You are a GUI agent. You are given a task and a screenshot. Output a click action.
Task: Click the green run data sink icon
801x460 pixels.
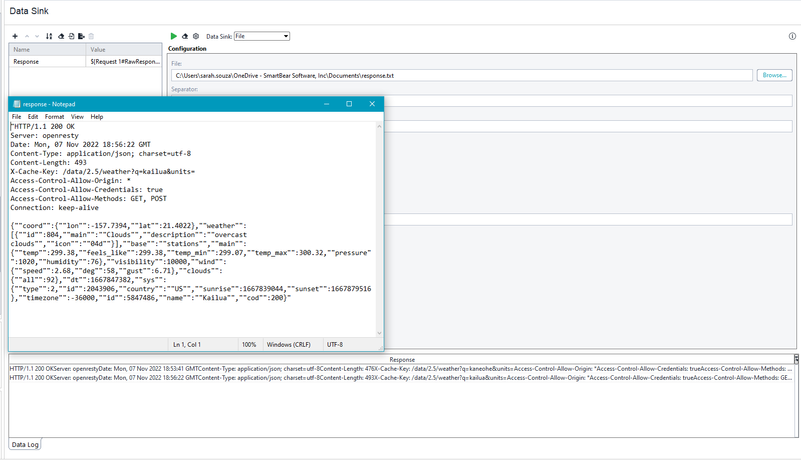(x=174, y=36)
